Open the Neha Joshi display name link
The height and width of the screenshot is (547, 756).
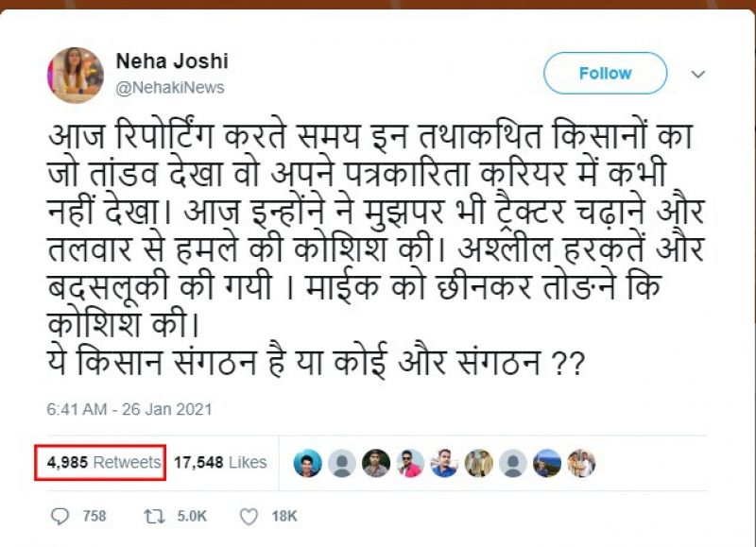(x=171, y=61)
